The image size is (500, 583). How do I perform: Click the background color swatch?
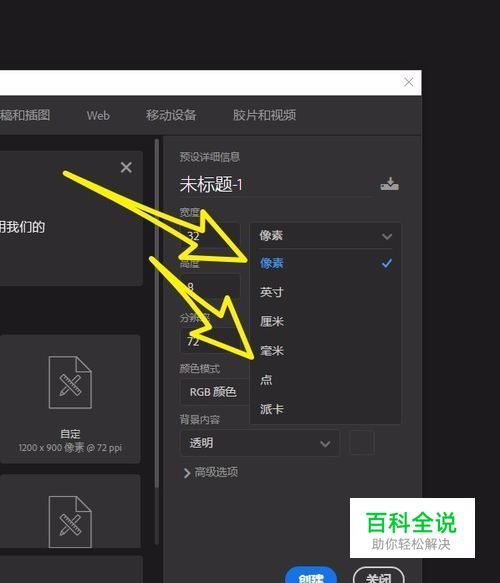pos(362,443)
